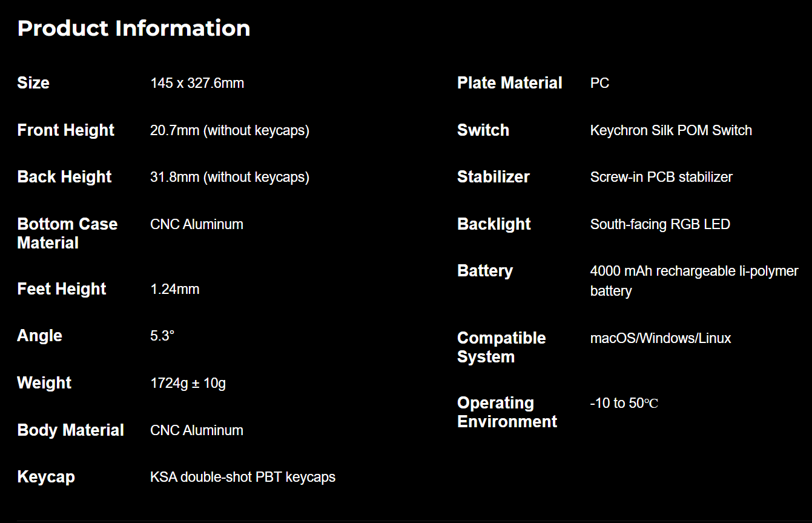Click the Plate Material value PC
The width and height of the screenshot is (812, 523).
click(x=600, y=83)
